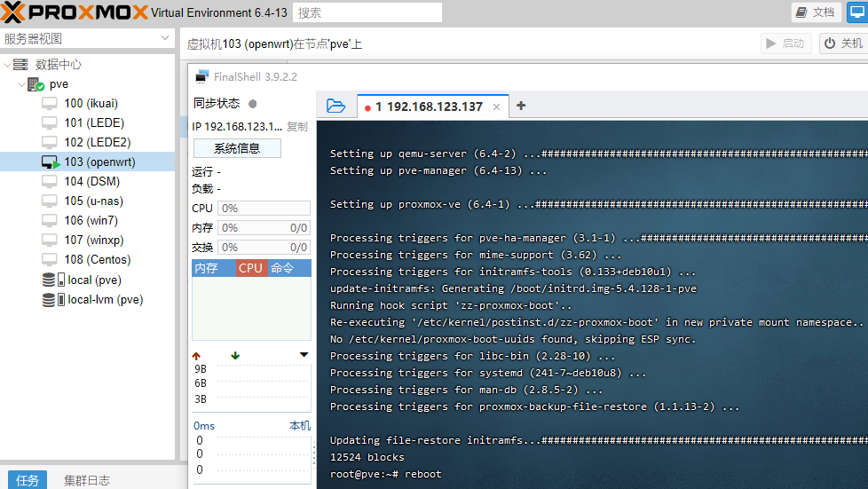868x489 pixels.
Task: Click the sync status indicator dot
Action: [x=253, y=104]
